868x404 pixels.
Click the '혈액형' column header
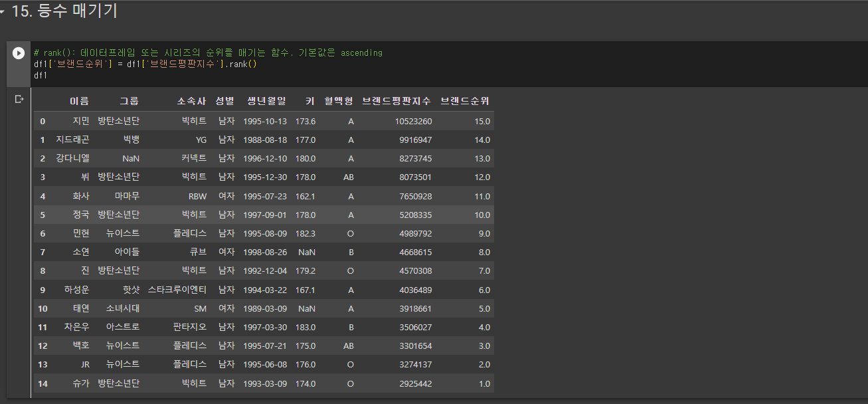(339, 101)
